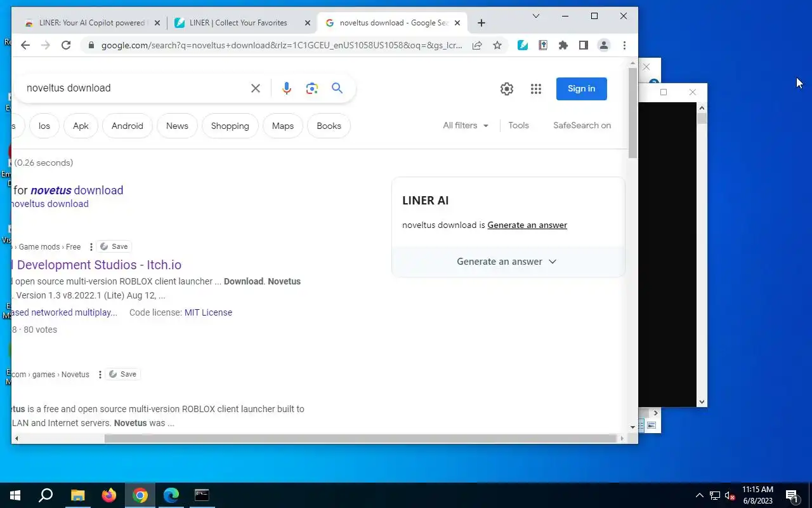
Task: Filter results by News
Action: coord(177,126)
